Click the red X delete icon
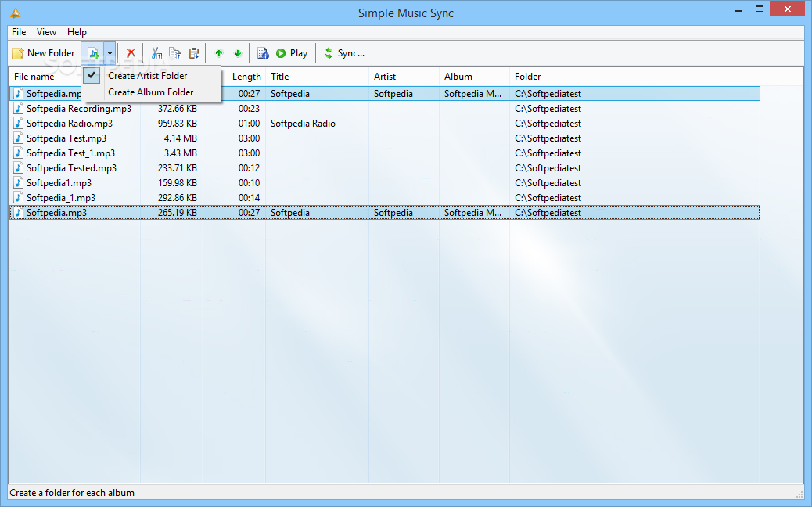Viewport: 812px width, 507px height. [131, 53]
